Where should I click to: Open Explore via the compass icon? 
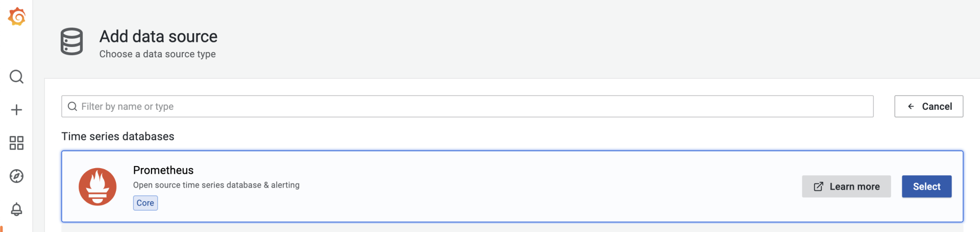pyautogui.click(x=16, y=176)
